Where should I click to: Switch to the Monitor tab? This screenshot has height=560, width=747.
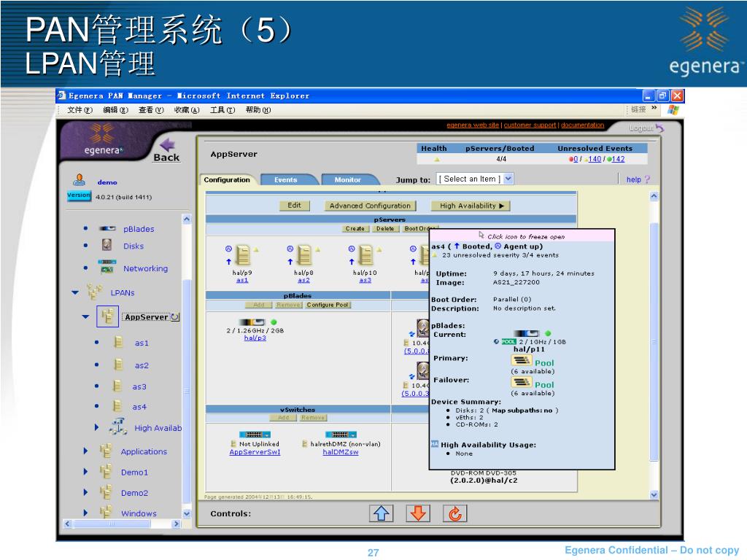click(348, 179)
